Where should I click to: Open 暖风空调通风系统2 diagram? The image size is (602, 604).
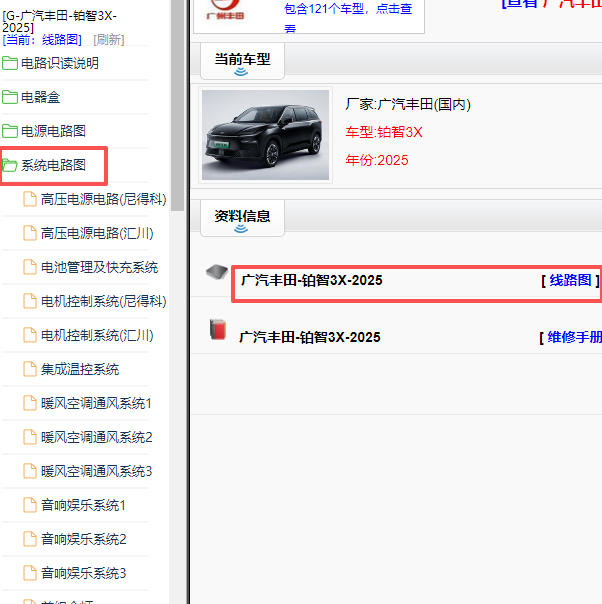(x=97, y=437)
